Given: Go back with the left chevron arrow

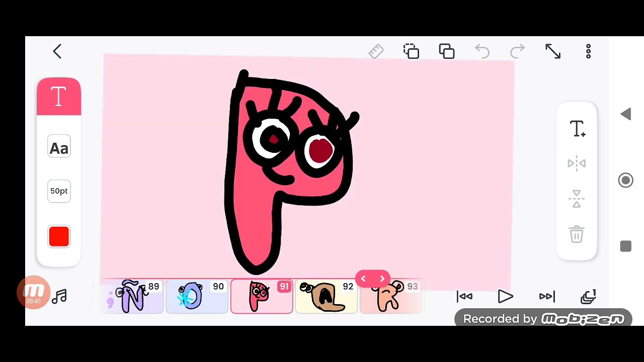Looking at the screenshot, I should [x=57, y=51].
